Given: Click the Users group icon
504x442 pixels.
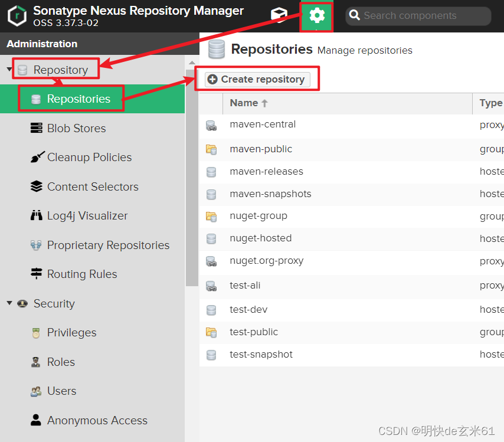Looking at the screenshot, I should pos(36,391).
